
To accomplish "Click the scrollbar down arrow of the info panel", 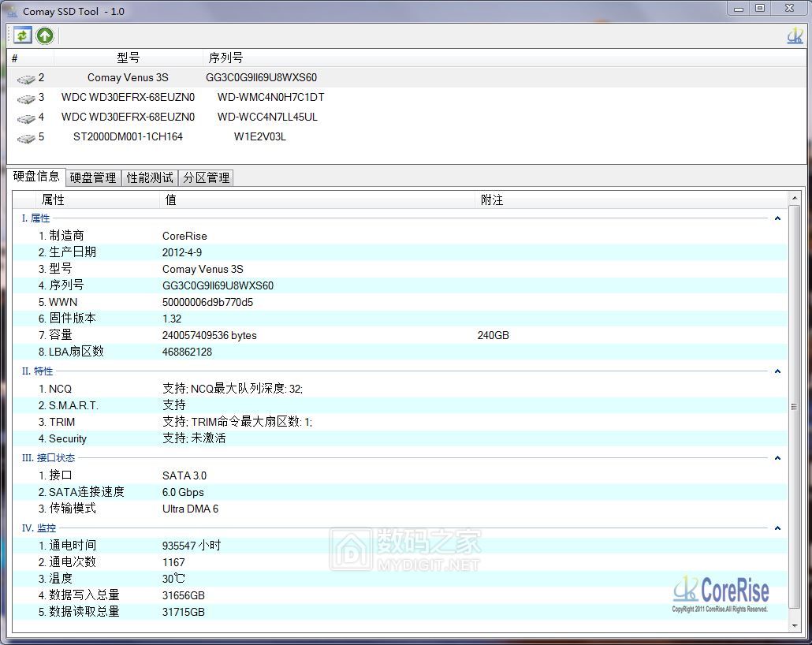I will (x=795, y=626).
